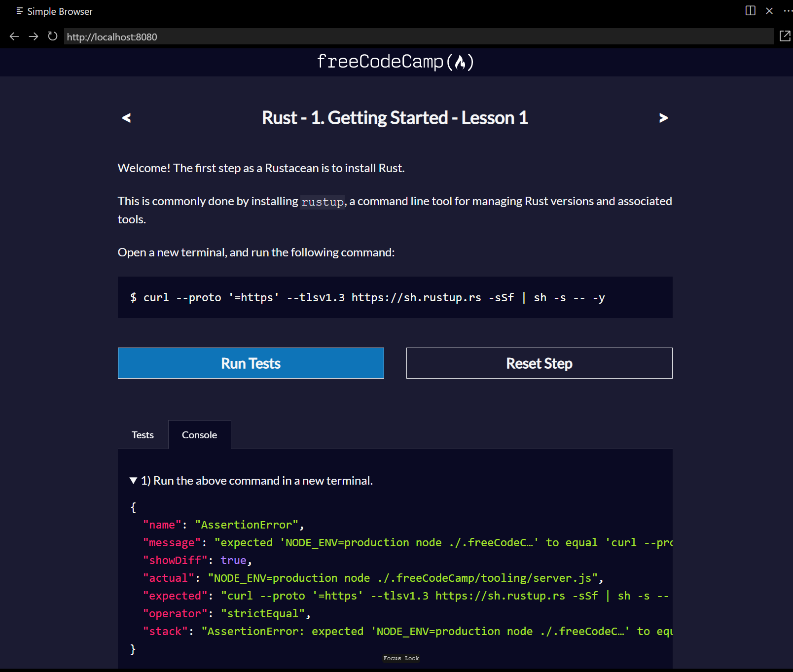Reload the Simple Browser page
793x672 pixels.
tap(52, 36)
